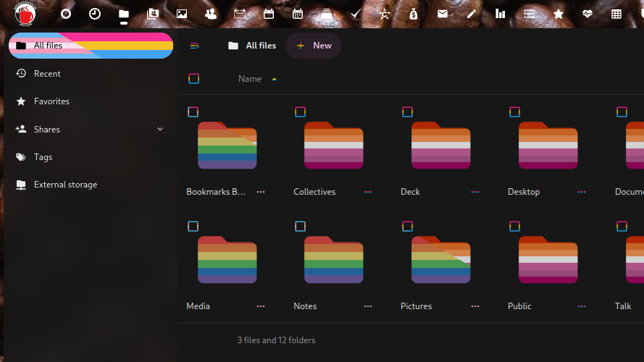Open the calendar icon with columns

point(297,14)
